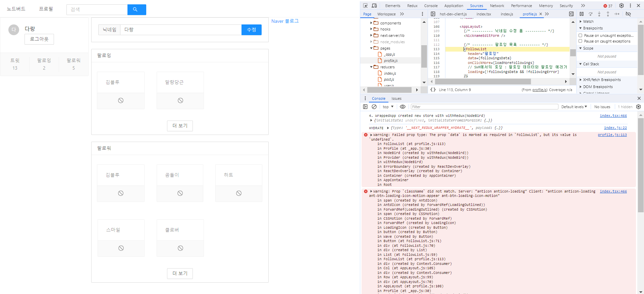Open the Elements tab
644x294 pixels.
[x=393, y=6]
